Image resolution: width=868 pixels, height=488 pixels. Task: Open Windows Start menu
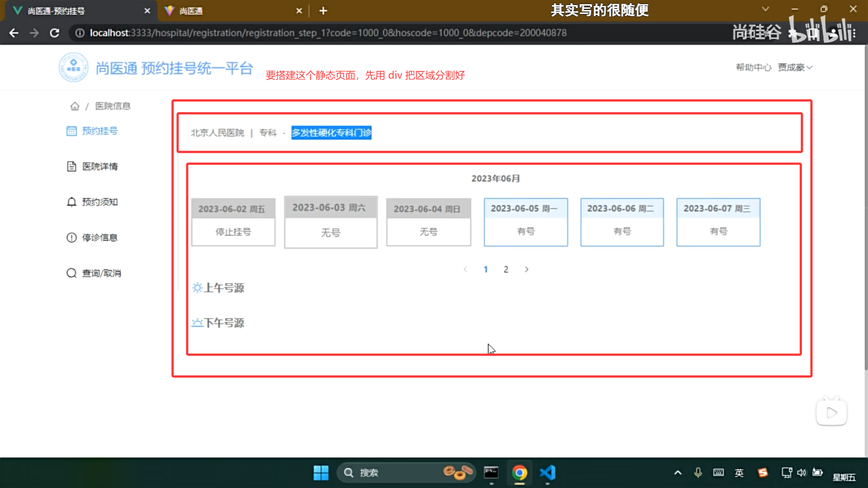pos(321,473)
